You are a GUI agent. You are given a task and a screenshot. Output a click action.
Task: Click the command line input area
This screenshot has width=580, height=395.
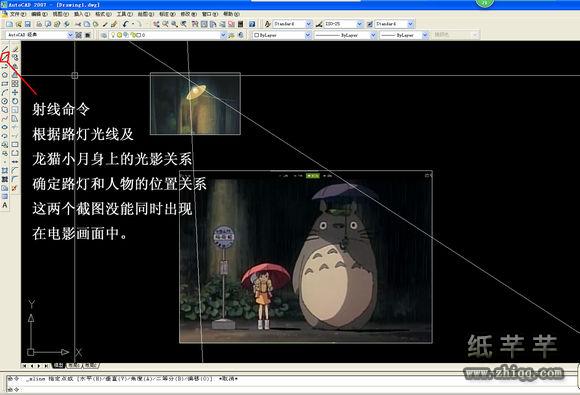pyautogui.click(x=289, y=389)
